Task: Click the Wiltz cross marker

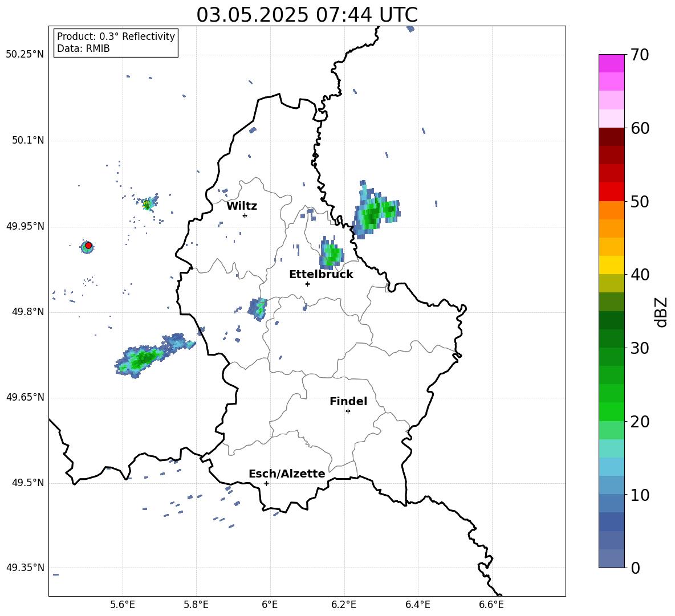Action: 245,215
